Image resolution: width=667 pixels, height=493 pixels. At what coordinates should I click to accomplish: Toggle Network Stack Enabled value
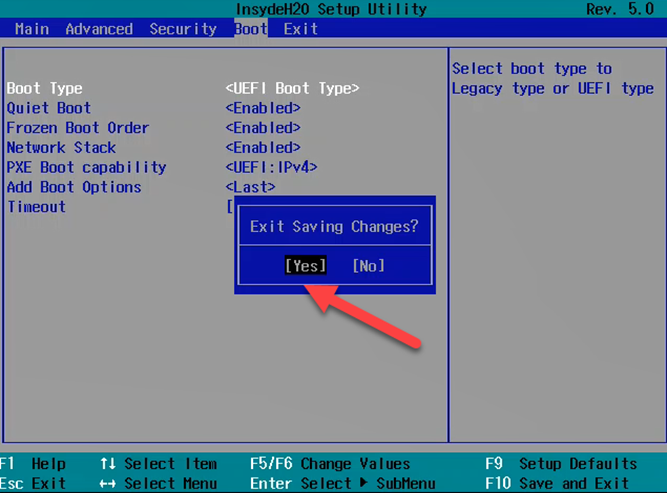click(x=263, y=148)
